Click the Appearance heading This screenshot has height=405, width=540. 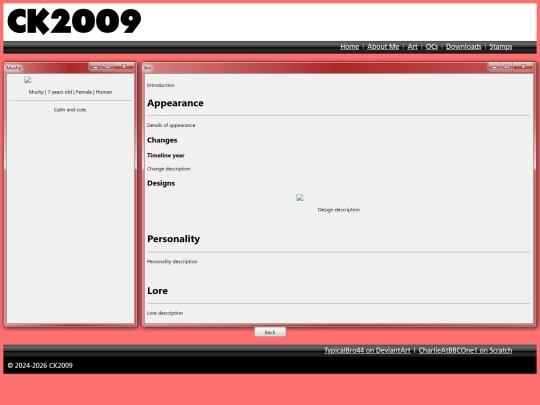[175, 103]
